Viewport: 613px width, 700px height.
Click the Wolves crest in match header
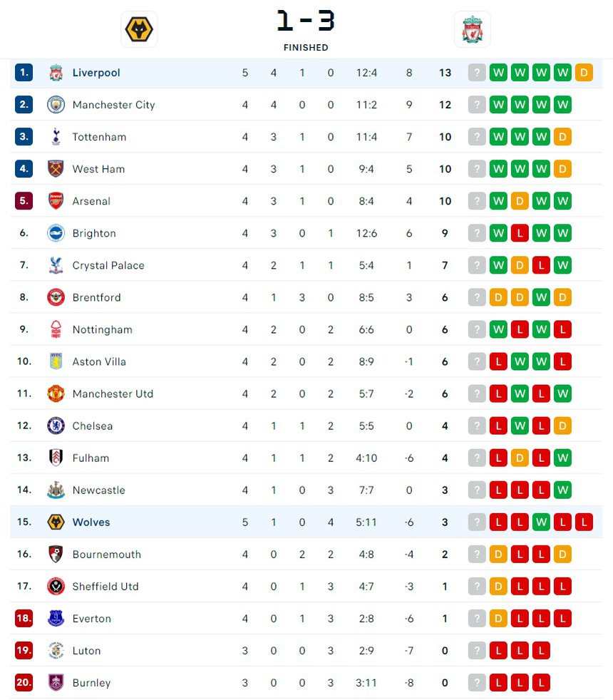click(x=139, y=30)
